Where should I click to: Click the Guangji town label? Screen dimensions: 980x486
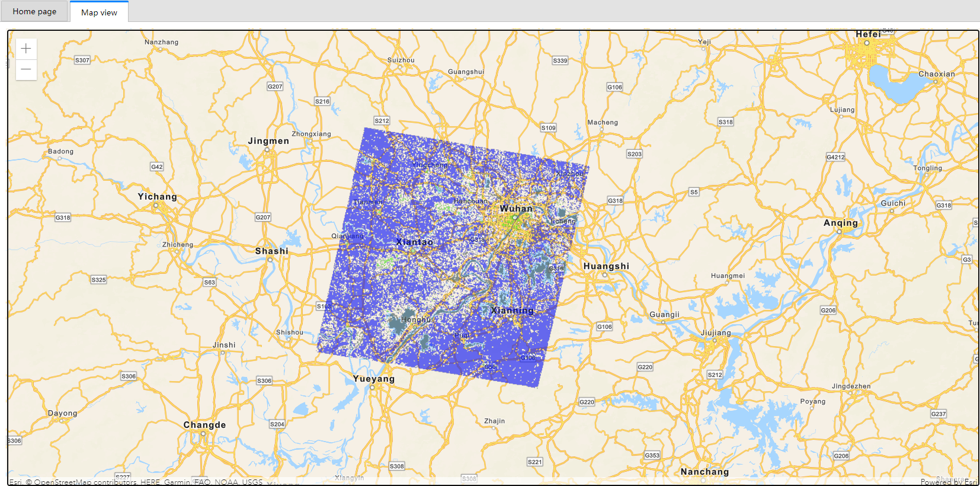664,315
